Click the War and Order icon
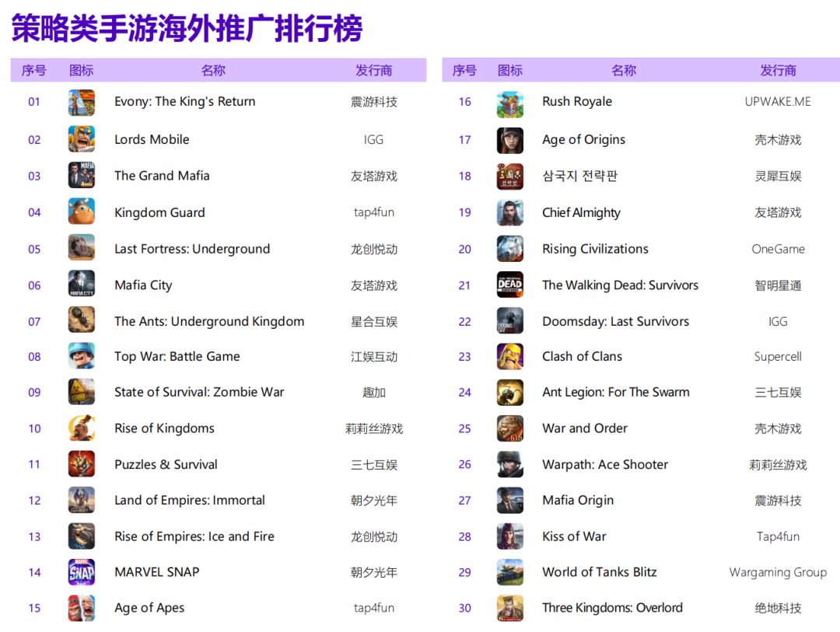This screenshot has width=840, height=632. pos(510,428)
